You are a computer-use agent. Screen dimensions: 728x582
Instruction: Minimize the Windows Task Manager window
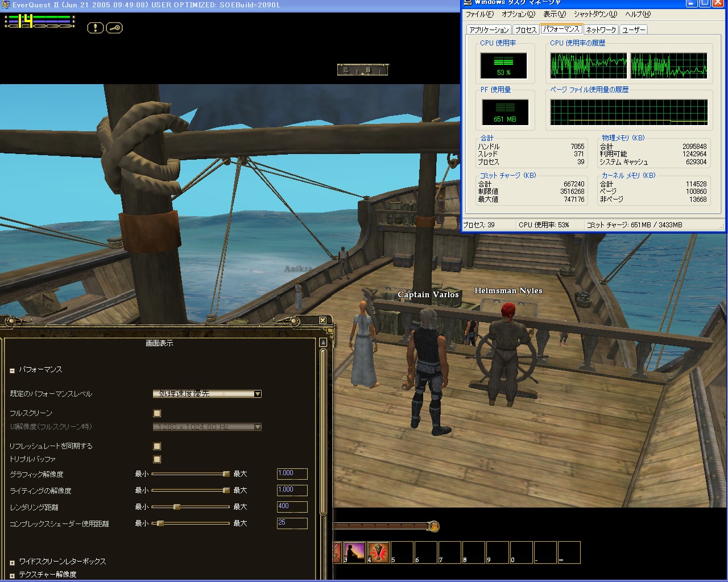(x=692, y=3)
